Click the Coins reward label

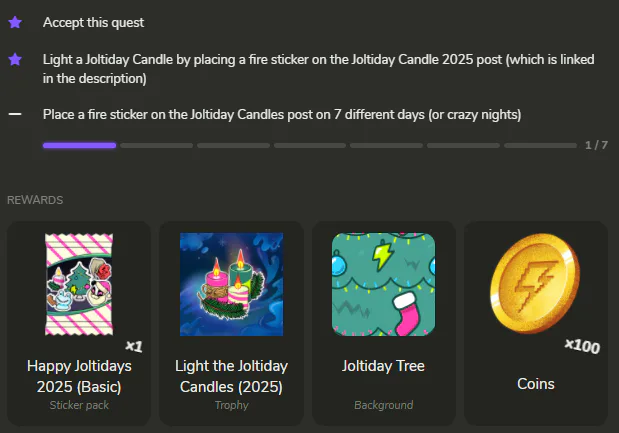coord(536,383)
